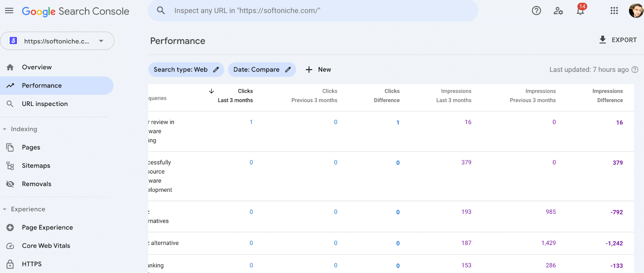Click the pencil icon on Search type filter
644x273 pixels.
[216, 70]
